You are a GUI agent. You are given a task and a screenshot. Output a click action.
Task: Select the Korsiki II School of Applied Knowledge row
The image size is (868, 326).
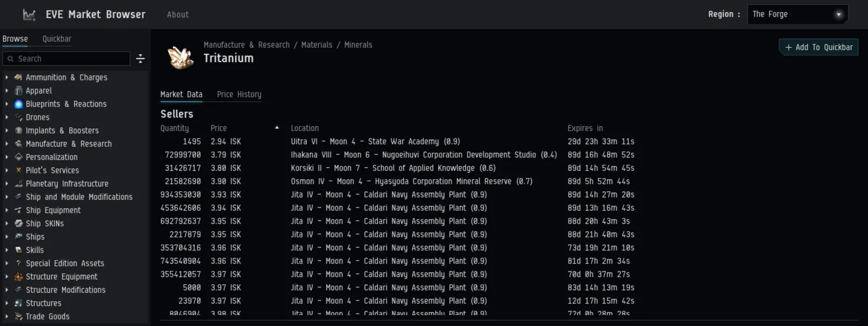pyautogui.click(x=398, y=168)
